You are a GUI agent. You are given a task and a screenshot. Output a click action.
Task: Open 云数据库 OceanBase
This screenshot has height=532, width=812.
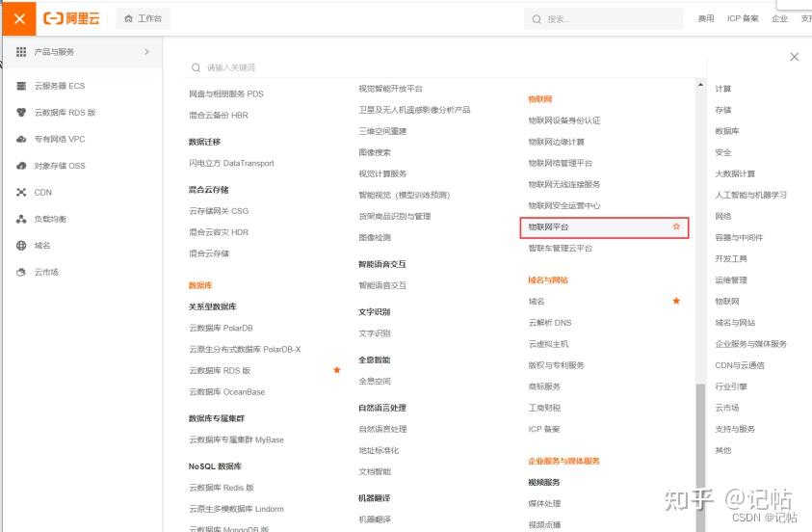pyautogui.click(x=226, y=391)
